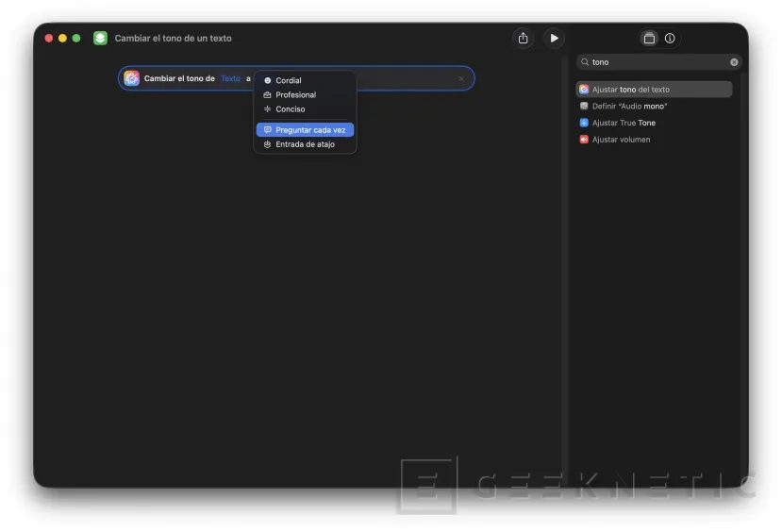Choose 'Conciso' tone option
The image size is (782, 532).
(x=290, y=109)
